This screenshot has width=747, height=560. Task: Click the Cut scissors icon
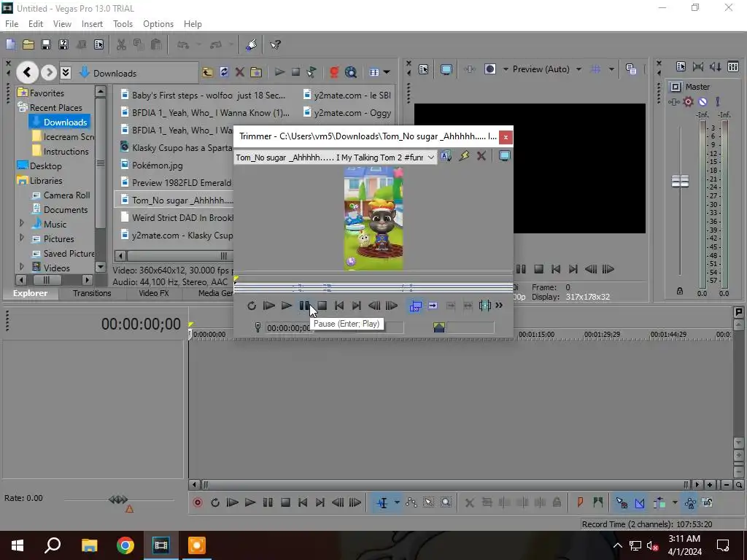121,44
